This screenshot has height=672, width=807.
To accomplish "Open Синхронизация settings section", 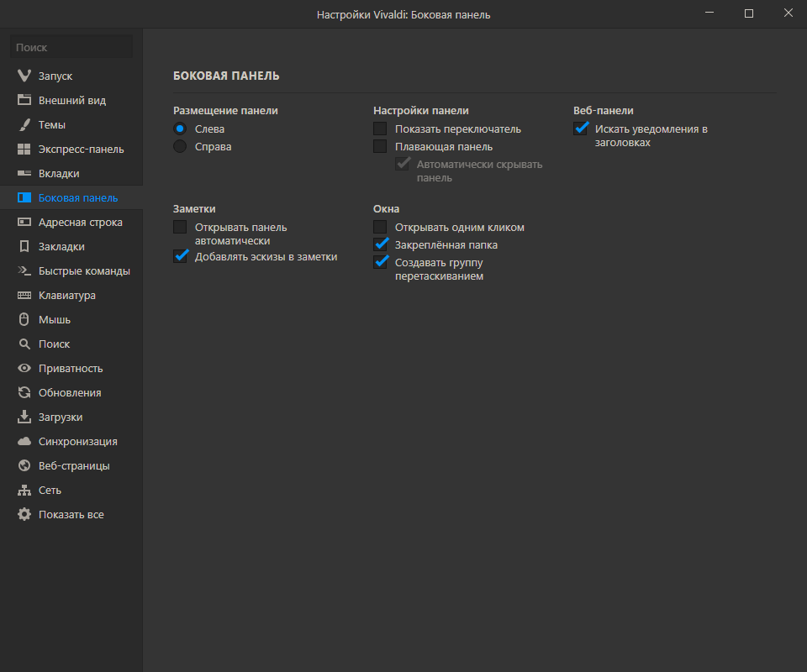I will [71, 441].
